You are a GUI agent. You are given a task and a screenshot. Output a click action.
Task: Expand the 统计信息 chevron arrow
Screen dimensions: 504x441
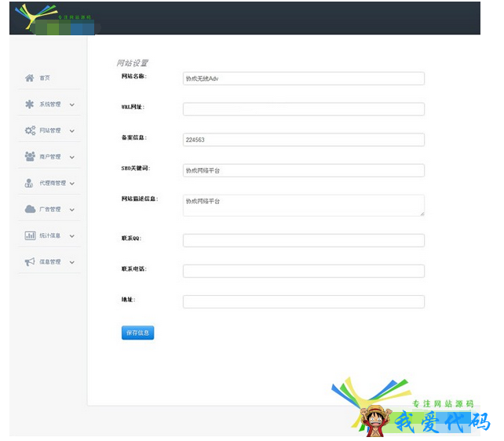pos(72,236)
